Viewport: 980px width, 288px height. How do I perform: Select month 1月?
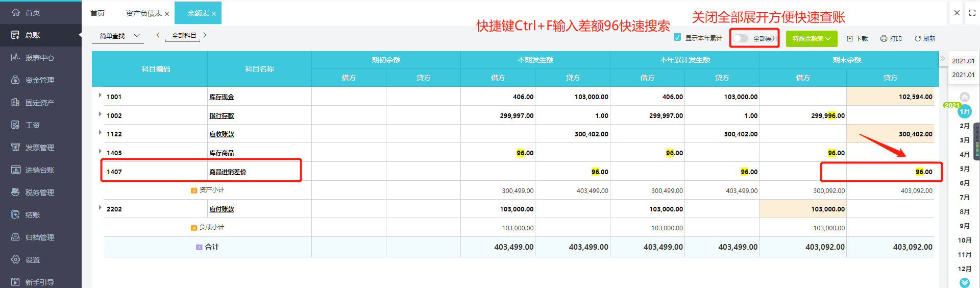(964, 111)
